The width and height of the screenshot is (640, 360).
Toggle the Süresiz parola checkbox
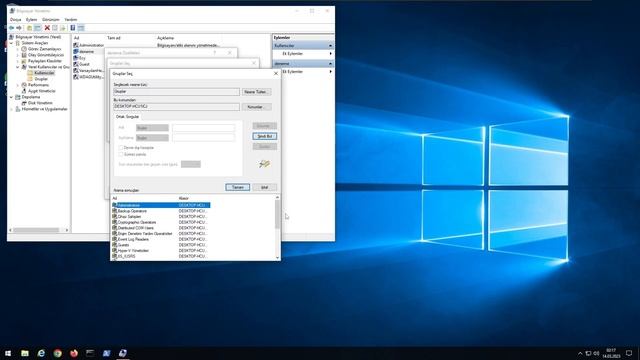[121, 155]
